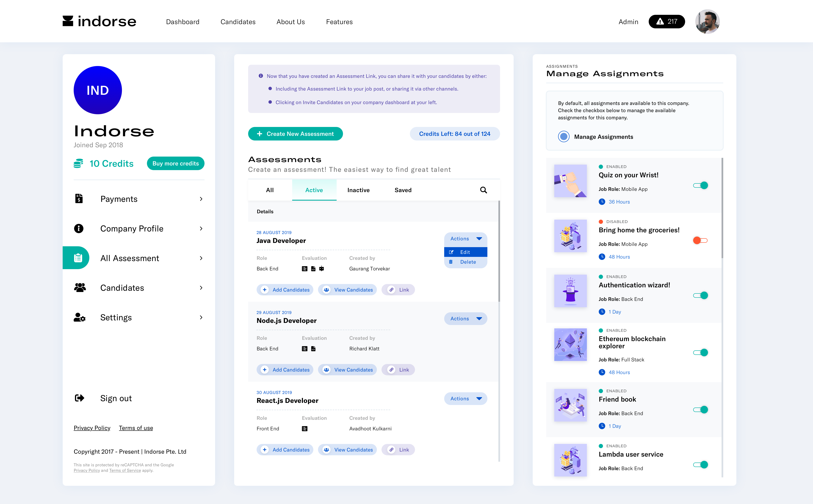Go to Dashboard in top navigation
The height and width of the screenshot is (504, 813).
pos(183,22)
